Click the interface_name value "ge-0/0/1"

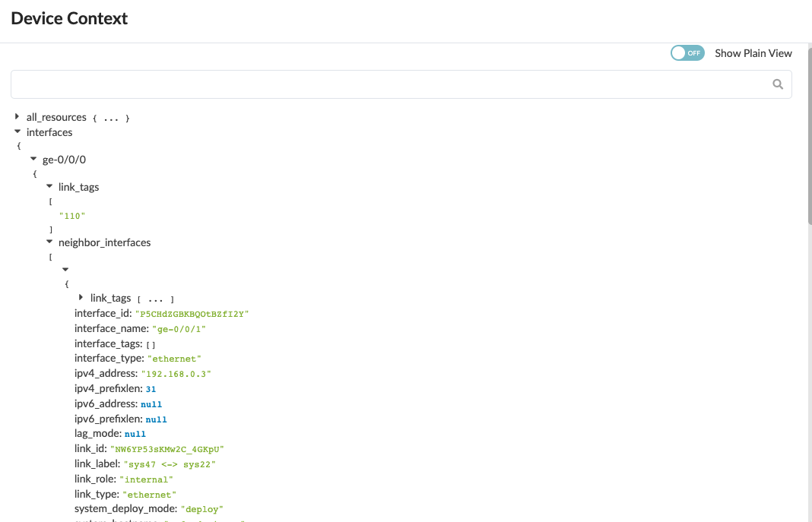179,329
